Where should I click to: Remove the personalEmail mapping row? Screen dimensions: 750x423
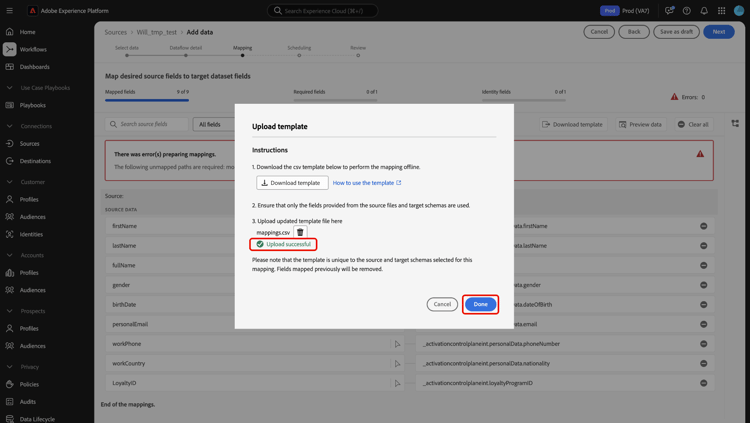(704, 324)
